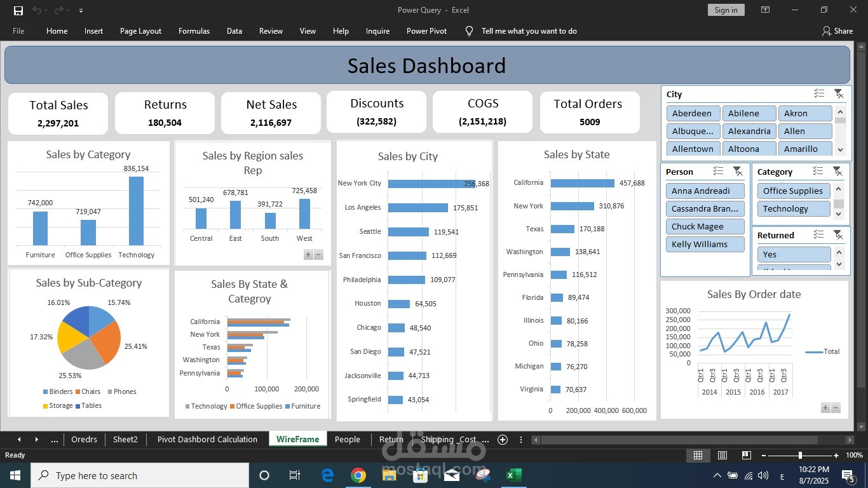Screen dimensions: 868x488
Task: Open Customize Quick Access Toolbar dropdown
Action: [81, 11]
